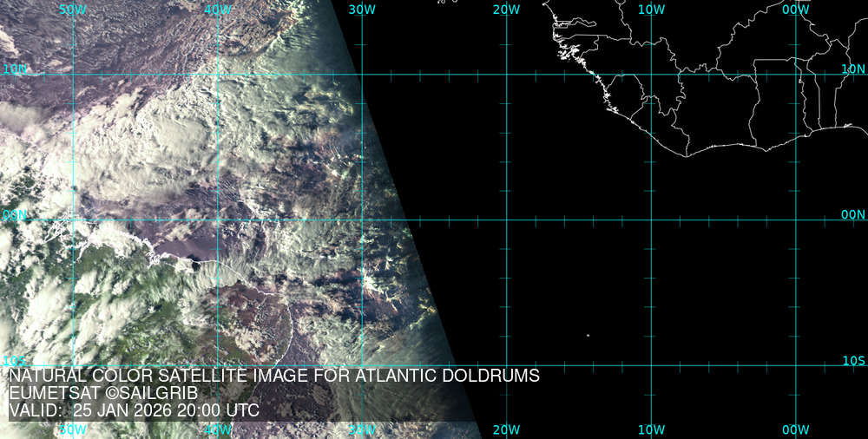The width and height of the screenshot is (868, 439).
Task: Click the grid intersection of 40W and 10N
Action: coord(217,74)
